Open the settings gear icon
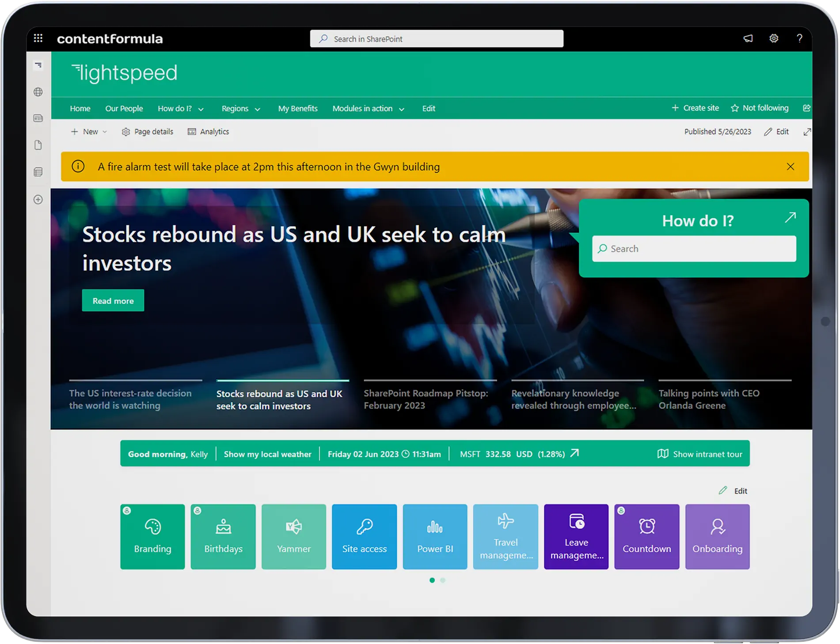 tap(774, 38)
